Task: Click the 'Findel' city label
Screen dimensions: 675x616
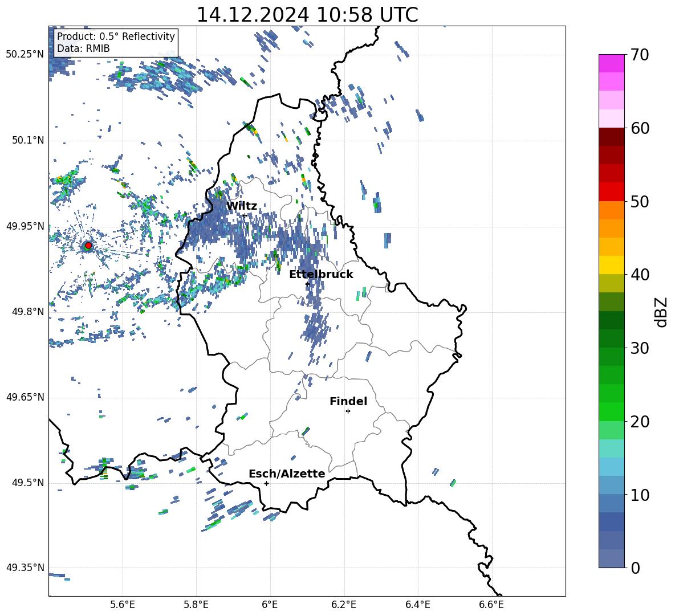Action: [x=348, y=401]
